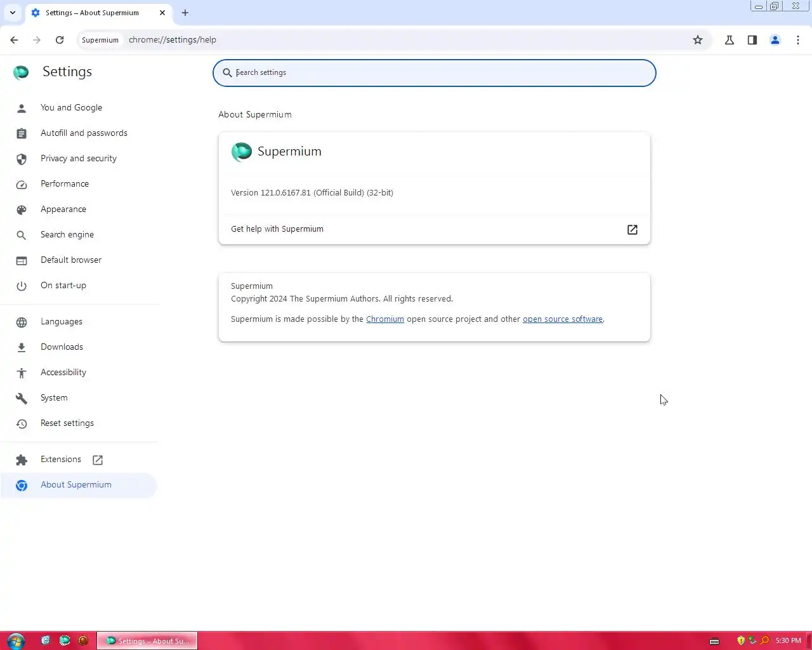Click the yellow shield tray icon
This screenshot has height=650, width=812.
[x=741, y=640]
